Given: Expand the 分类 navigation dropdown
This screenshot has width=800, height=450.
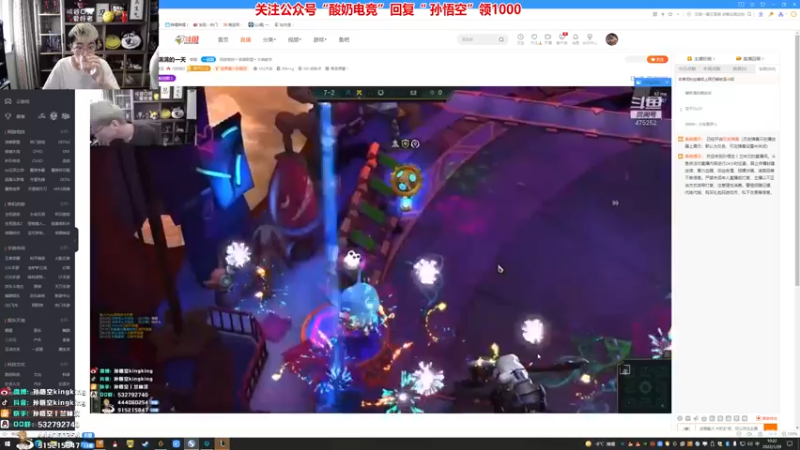Looking at the screenshot, I should (x=269, y=39).
